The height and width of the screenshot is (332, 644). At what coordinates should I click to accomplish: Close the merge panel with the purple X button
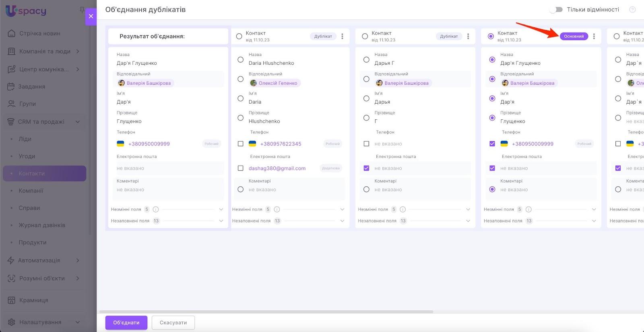(x=91, y=16)
